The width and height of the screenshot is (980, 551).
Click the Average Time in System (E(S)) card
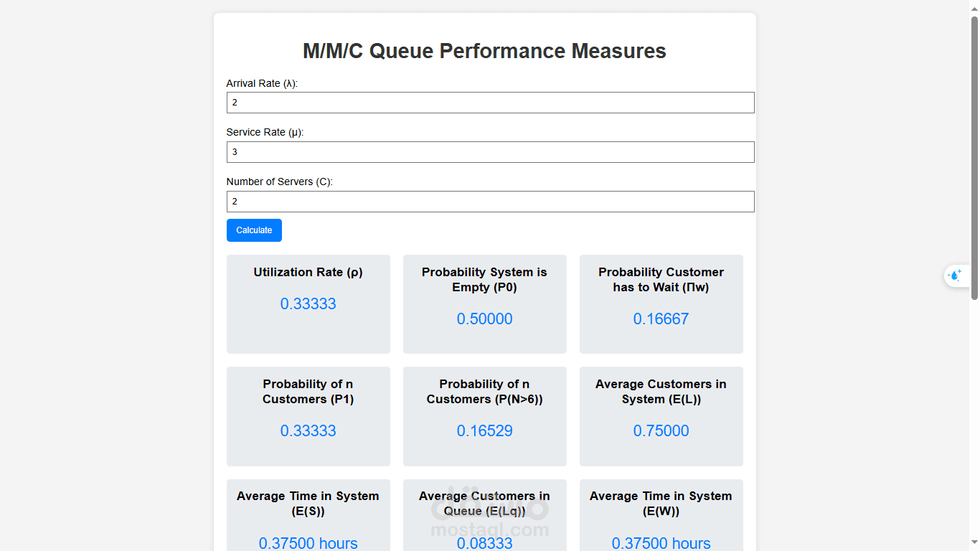point(308,514)
